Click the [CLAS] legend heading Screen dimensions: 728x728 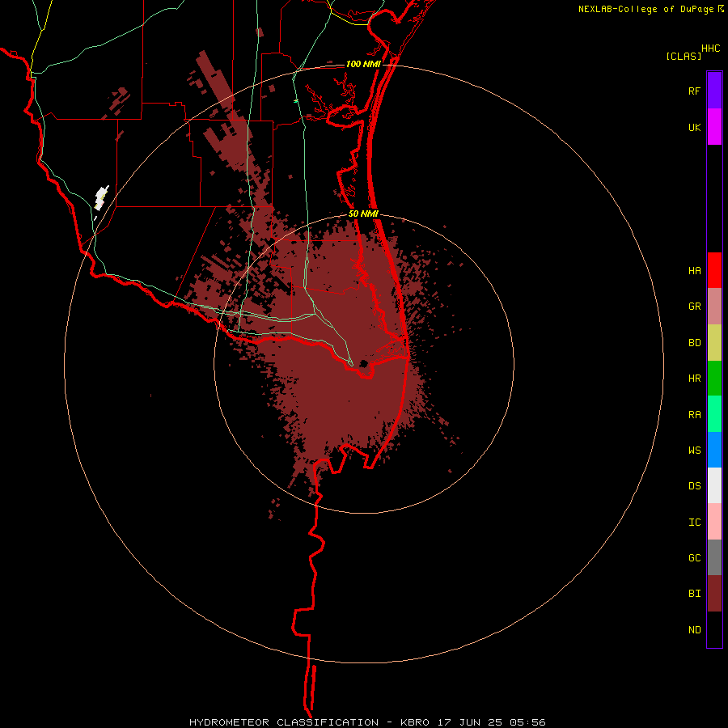pyautogui.click(x=684, y=56)
